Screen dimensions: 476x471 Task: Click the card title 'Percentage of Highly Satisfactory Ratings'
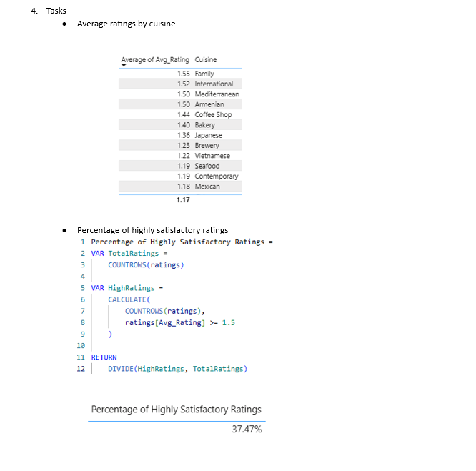(177, 410)
